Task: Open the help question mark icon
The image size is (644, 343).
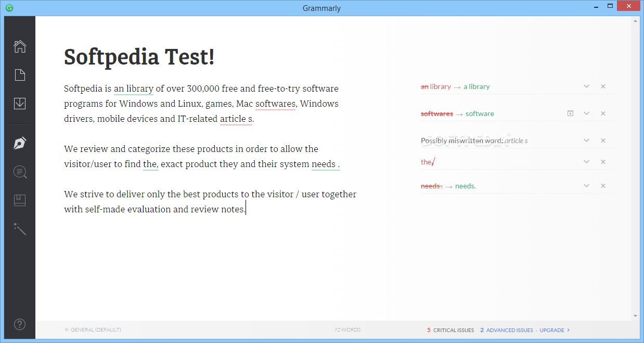Action: click(20, 324)
